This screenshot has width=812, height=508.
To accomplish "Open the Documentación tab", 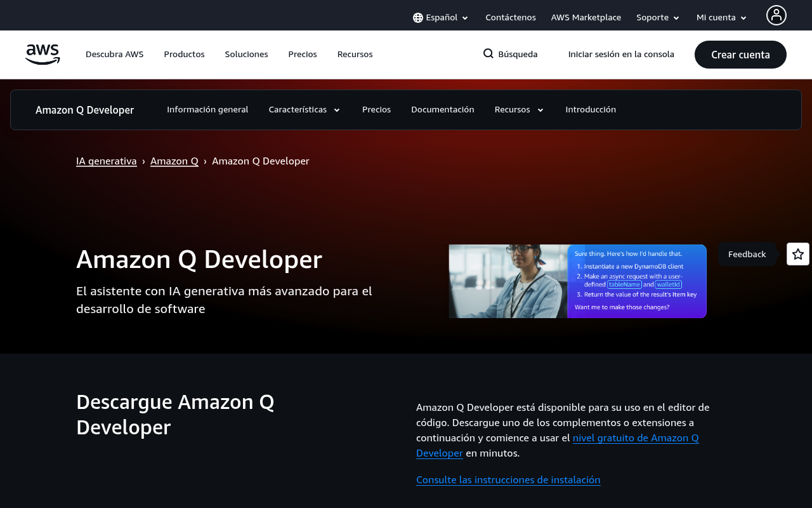I will (x=443, y=109).
